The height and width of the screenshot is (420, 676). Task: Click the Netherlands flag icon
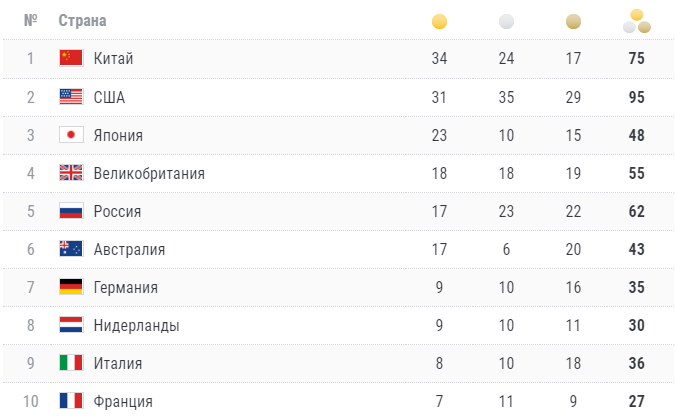[x=71, y=325]
